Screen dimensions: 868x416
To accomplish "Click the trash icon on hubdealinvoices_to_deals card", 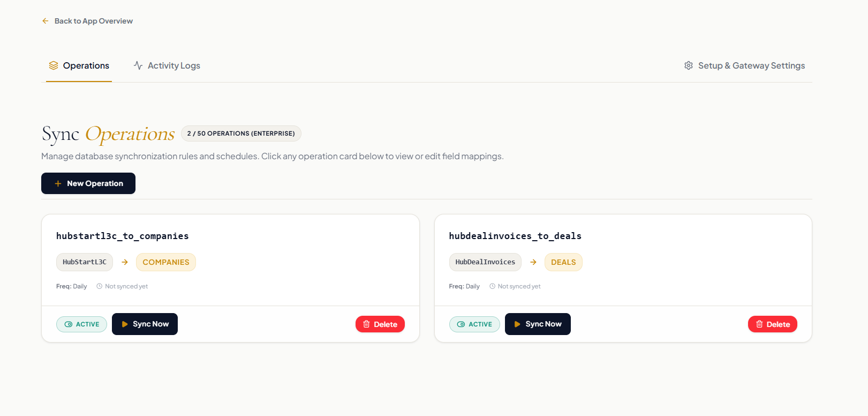I will click(x=759, y=324).
